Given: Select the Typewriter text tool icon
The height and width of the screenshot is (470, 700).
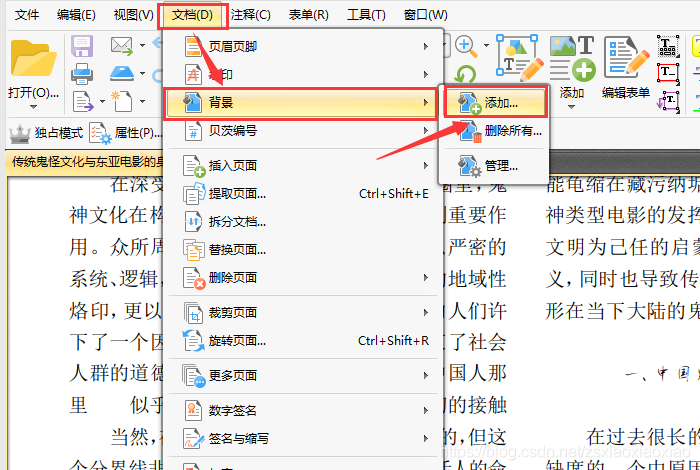Looking at the screenshot, I should (668, 46).
